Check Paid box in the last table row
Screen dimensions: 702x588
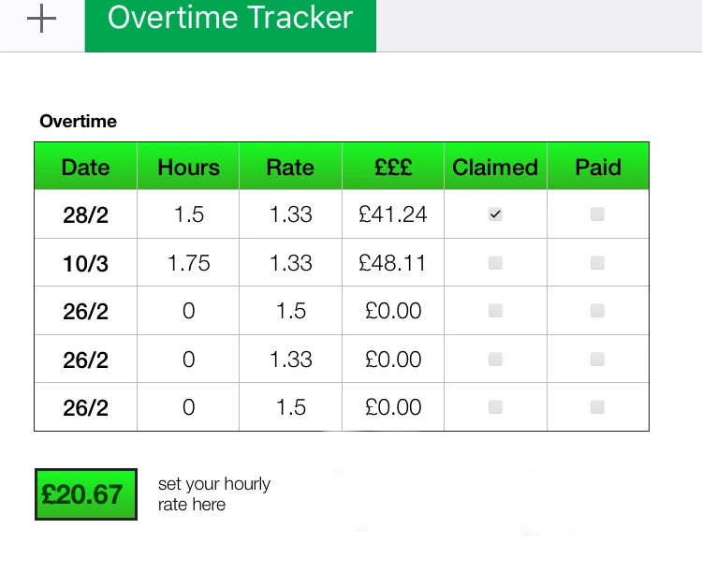pyautogui.click(x=597, y=407)
